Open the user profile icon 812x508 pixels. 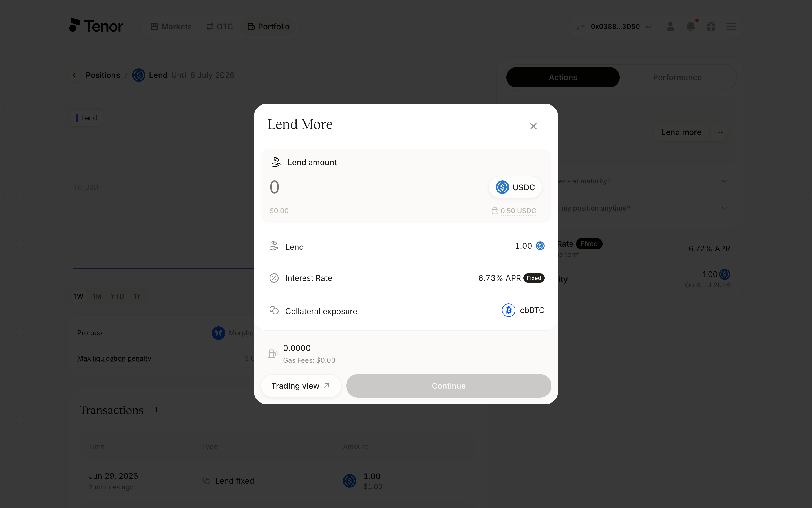point(670,27)
